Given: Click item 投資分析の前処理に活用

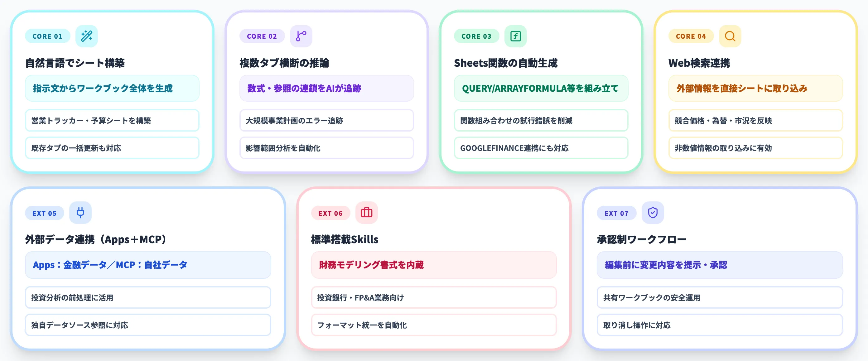Looking at the screenshot, I should coord(148,298).
